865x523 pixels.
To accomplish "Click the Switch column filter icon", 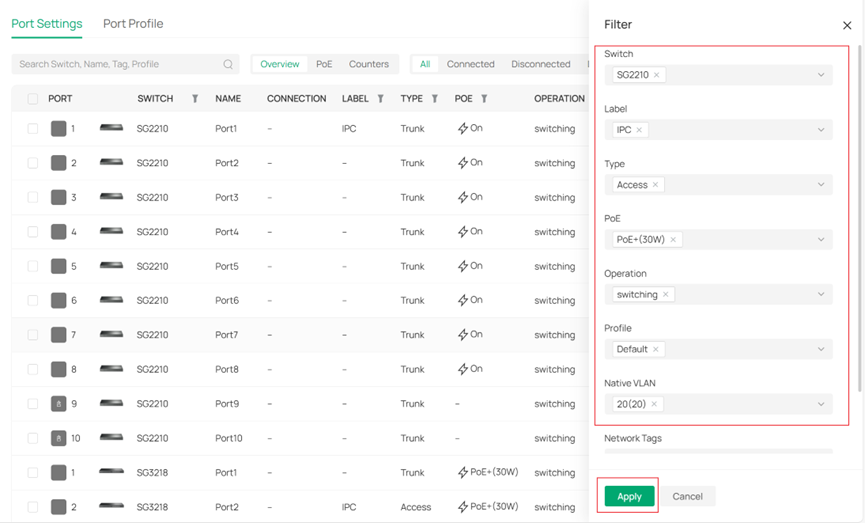I will click(x=195, y=99).
